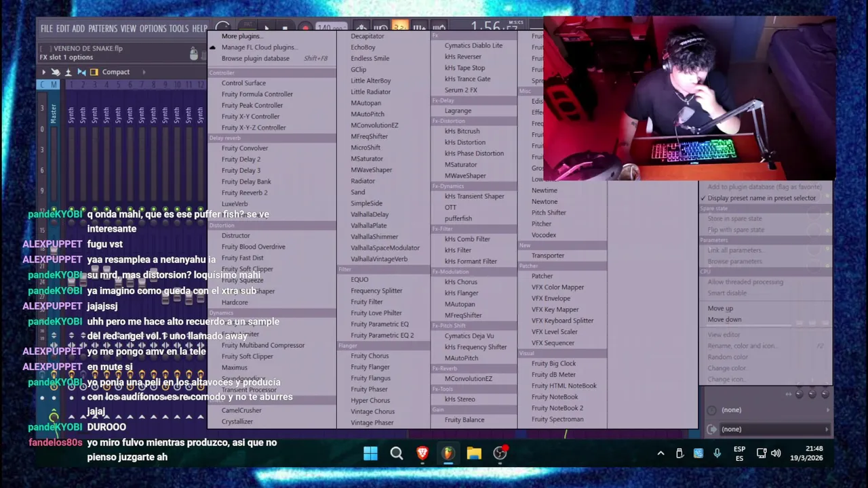This screenshot has height=488, width=868.
Task: Pick kHs Transient Shaper plugin
Action: tap(473, 196)
